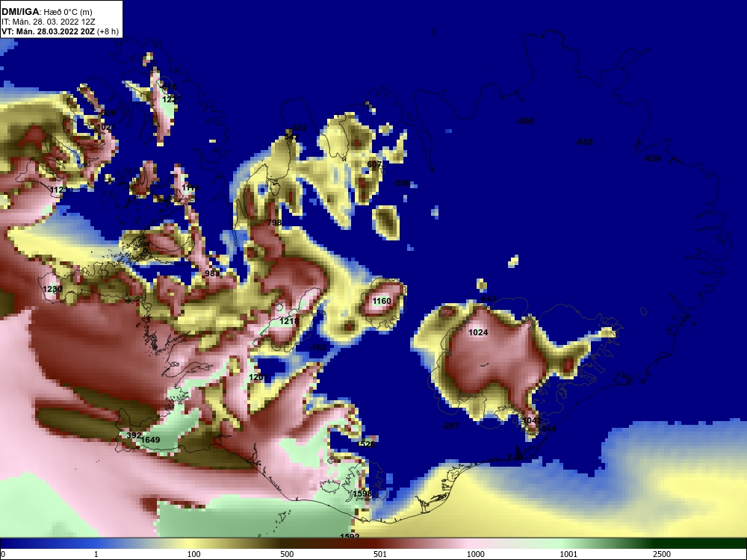The image size is (747, 560).
Task: Click the 'DMI/IGA: Hæð 0°C (m)' title text
Action: click(47, 12)
